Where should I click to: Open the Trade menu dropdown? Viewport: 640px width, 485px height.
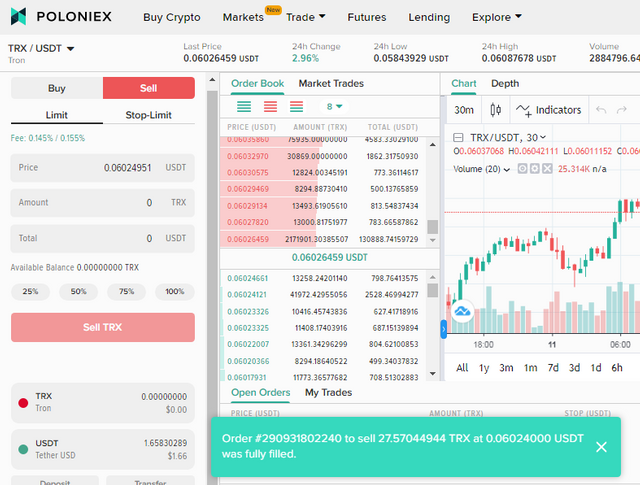(305, 17)
